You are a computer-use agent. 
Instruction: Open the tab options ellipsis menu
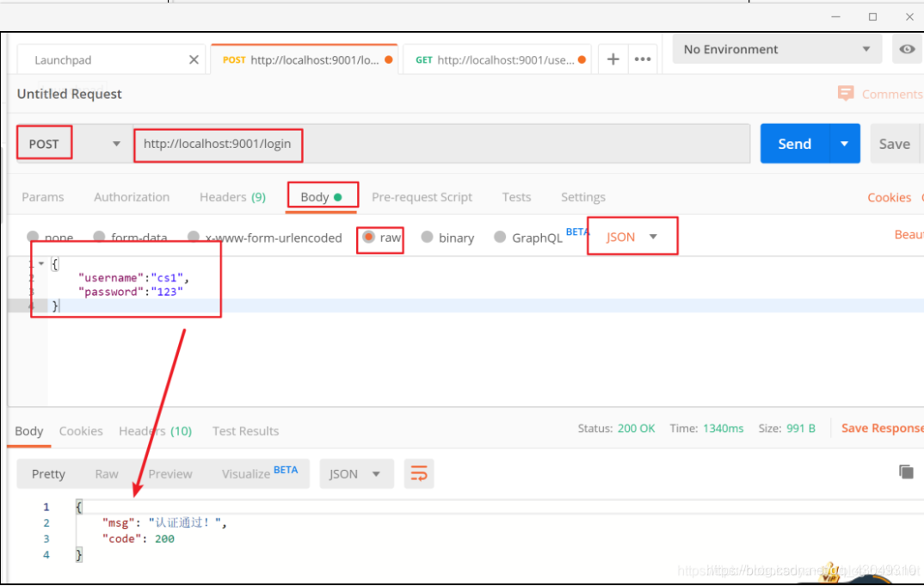point(643,59)
